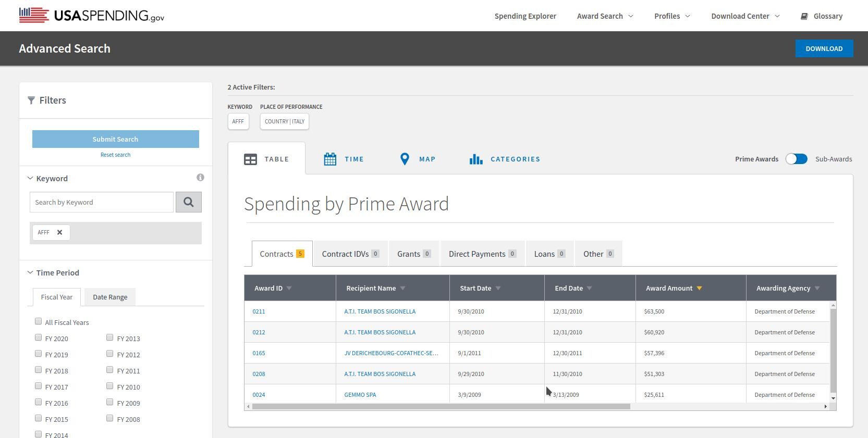Click the Glossary book icon
Viewport: 868px width, 438px height.
(x=804, y=16)
